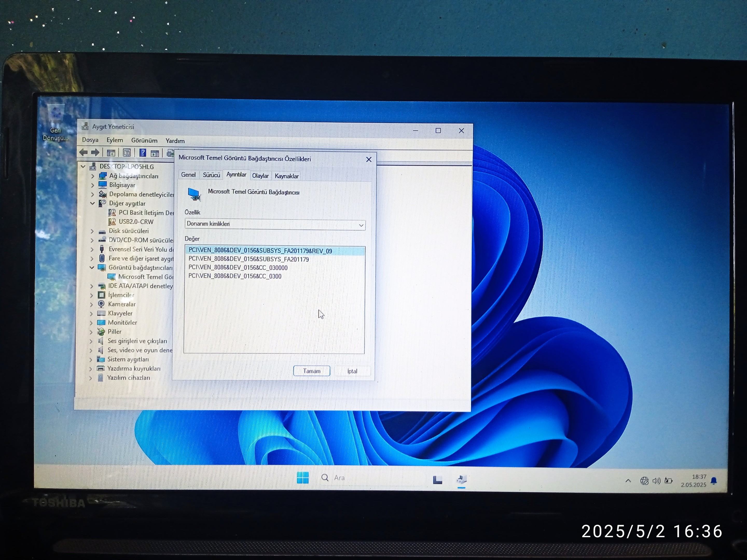Viewport: 747px width, 560px height.
Task: Click the İptal button
Action: click(x=352, y=371)
